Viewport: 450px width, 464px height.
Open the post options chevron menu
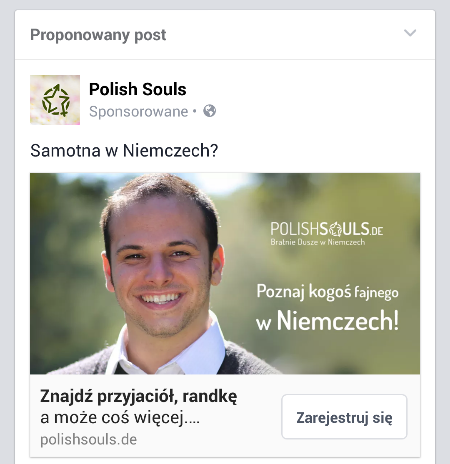tap(410, 33)
